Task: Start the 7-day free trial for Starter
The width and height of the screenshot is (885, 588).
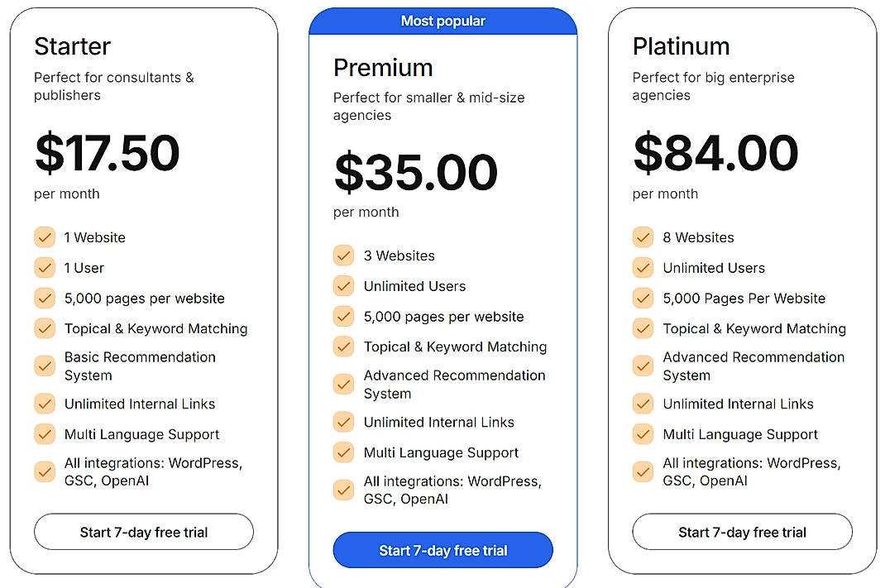Action: click(143, 532)
